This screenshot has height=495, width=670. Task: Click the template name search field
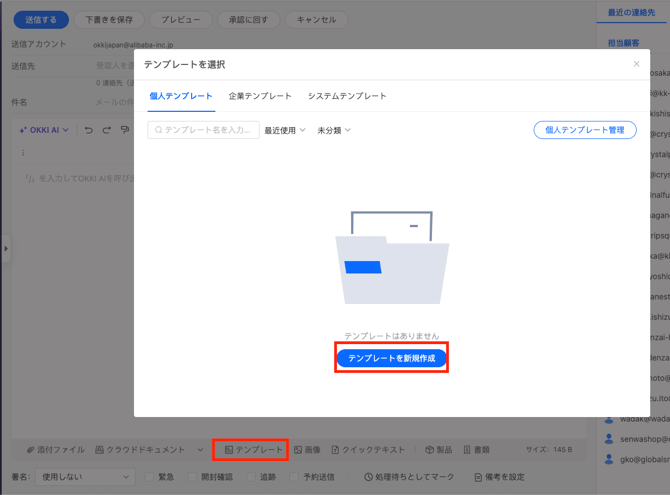(203, 130)
